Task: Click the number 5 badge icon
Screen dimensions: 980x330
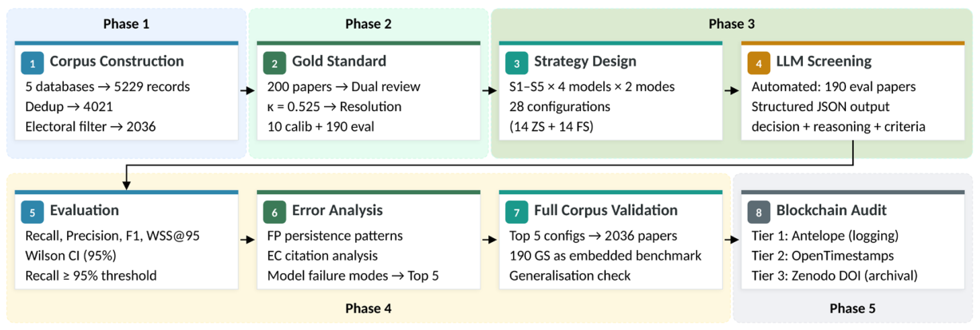Action: click(x=33, y=211)
